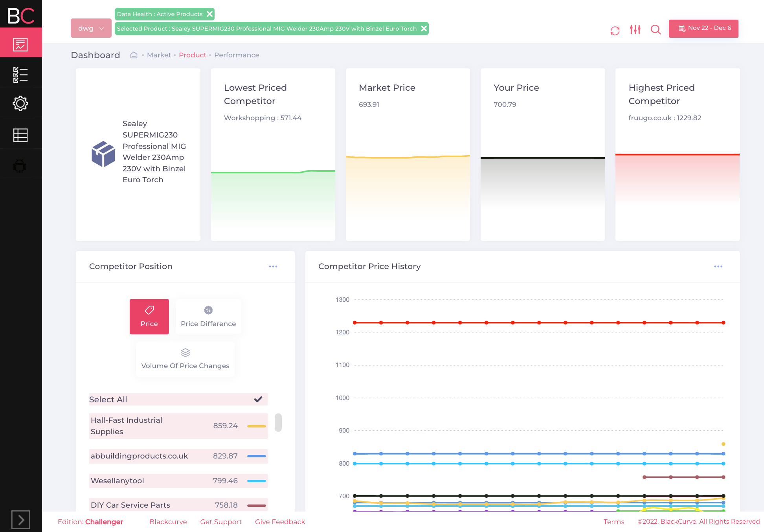Image resolution: width=764 pixels, height=532 pixels.
Task: Open the settings gear sidebar icon
Action: [20, 104]
